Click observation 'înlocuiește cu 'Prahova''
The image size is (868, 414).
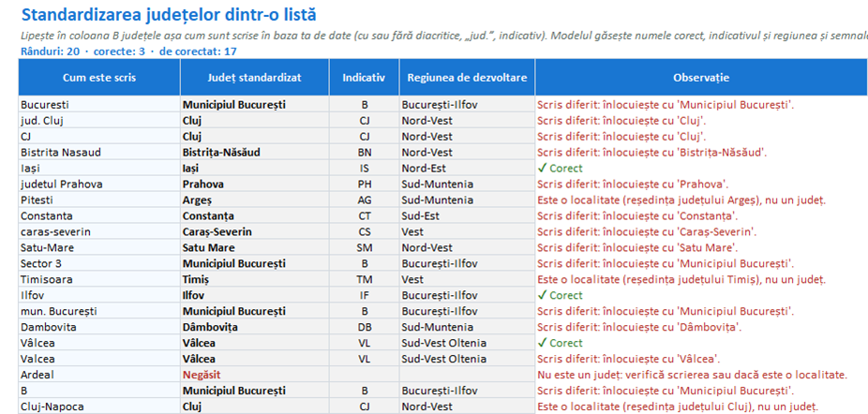pos(633,184)
